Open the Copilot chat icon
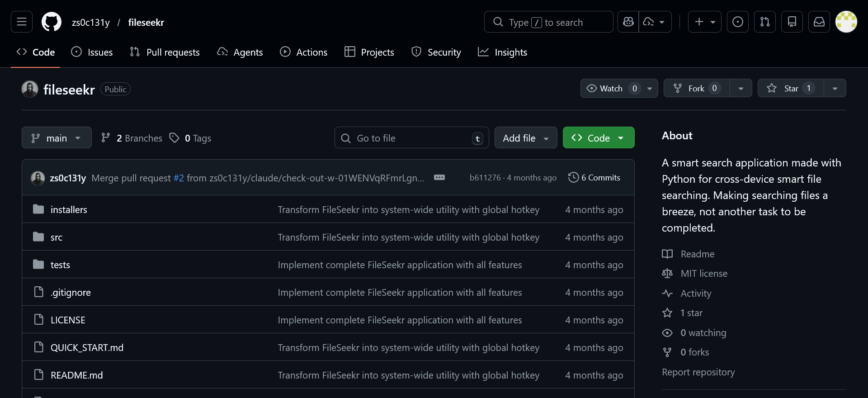The image size is (868, 398). pos(628,22)
